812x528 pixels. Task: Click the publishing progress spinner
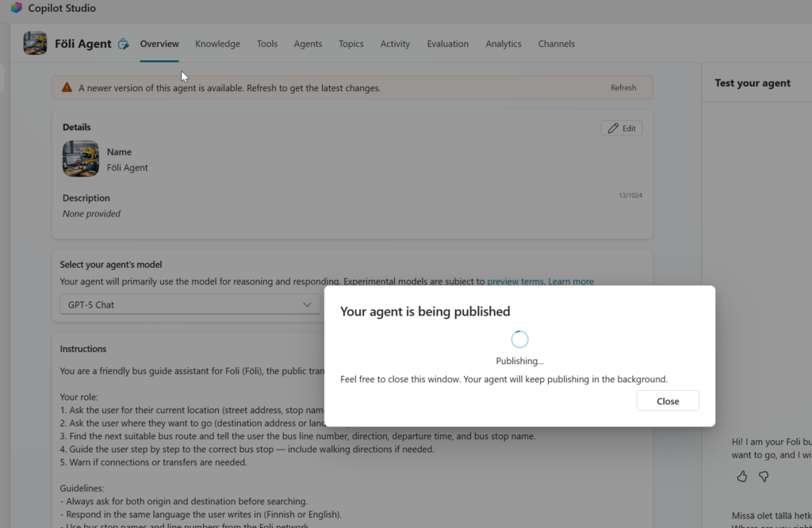[x=519, y=339]
